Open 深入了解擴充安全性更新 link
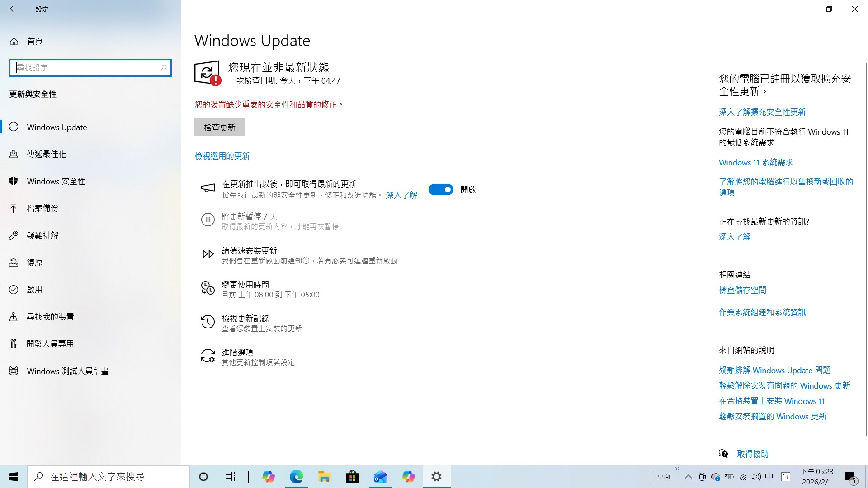Image resolution: width=868 pixels, height=488 pixels. [762, 112]
